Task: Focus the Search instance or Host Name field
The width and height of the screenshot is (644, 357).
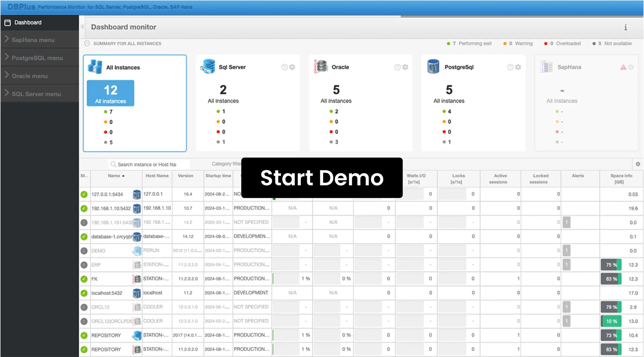Action: 150,165
